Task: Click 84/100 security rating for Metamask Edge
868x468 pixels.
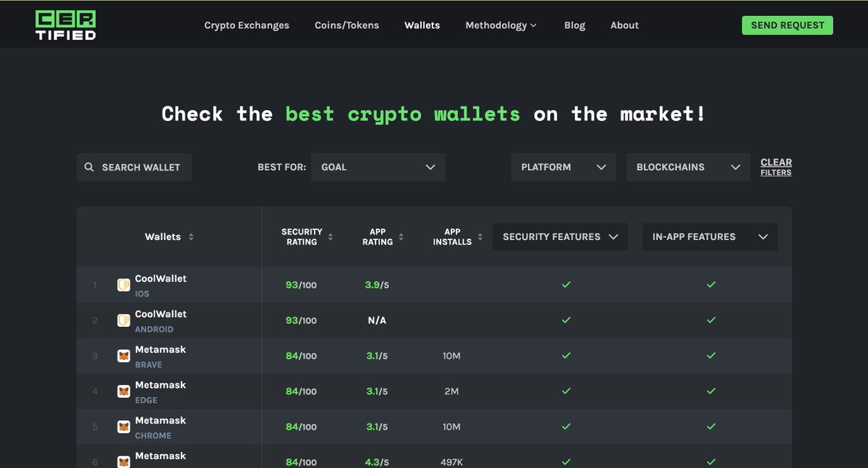Action: (301, 391)
